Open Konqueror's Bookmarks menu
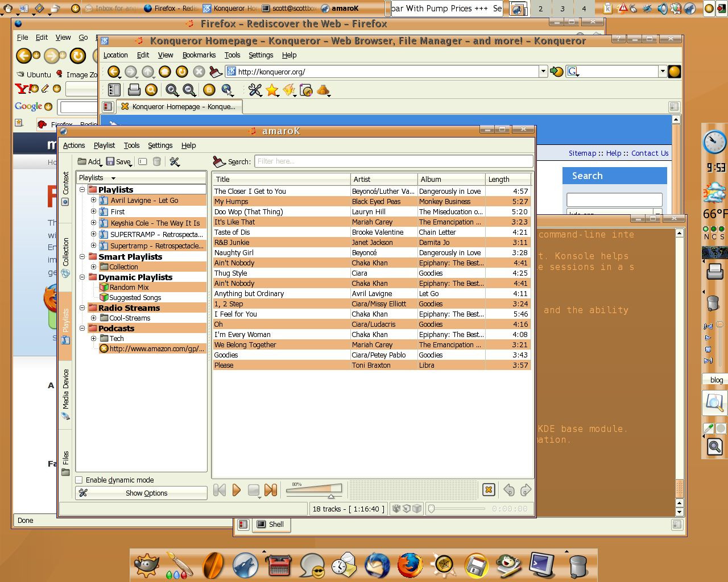Screen dimensions: 728x582 click(199, 55)
